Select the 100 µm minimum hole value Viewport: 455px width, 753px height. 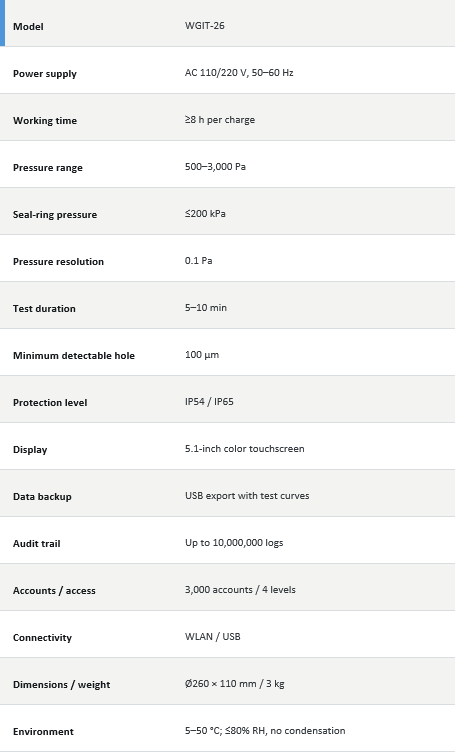tap(202, 355)
